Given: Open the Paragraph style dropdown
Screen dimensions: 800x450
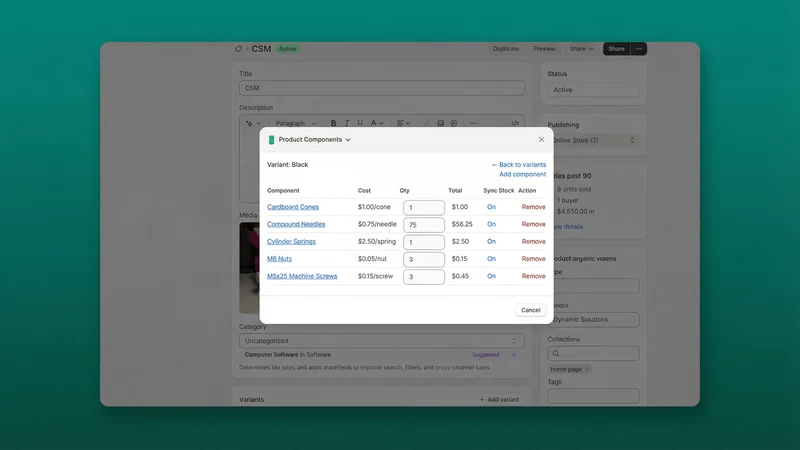Looking at the screenshot, I should 296,123.
